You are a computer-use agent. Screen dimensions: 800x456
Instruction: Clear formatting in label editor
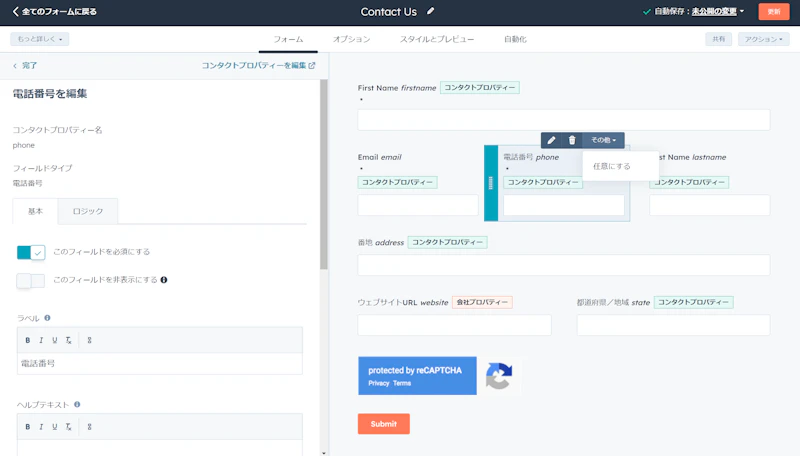pos(68,340)
